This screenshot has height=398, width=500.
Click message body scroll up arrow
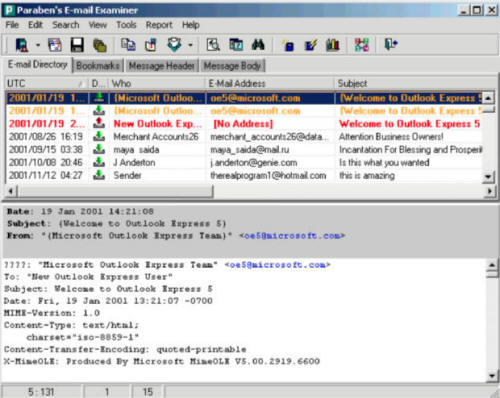[x=492, y=265]
